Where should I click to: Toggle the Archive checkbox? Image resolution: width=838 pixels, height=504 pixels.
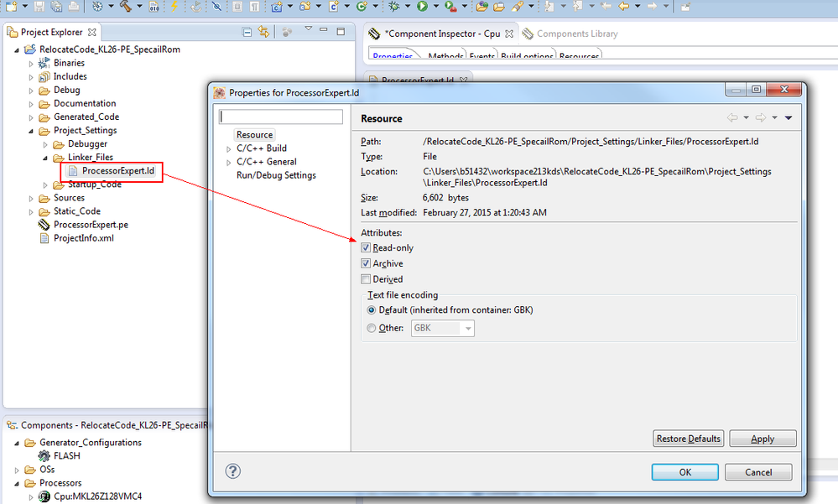click(x=366, y=263)
